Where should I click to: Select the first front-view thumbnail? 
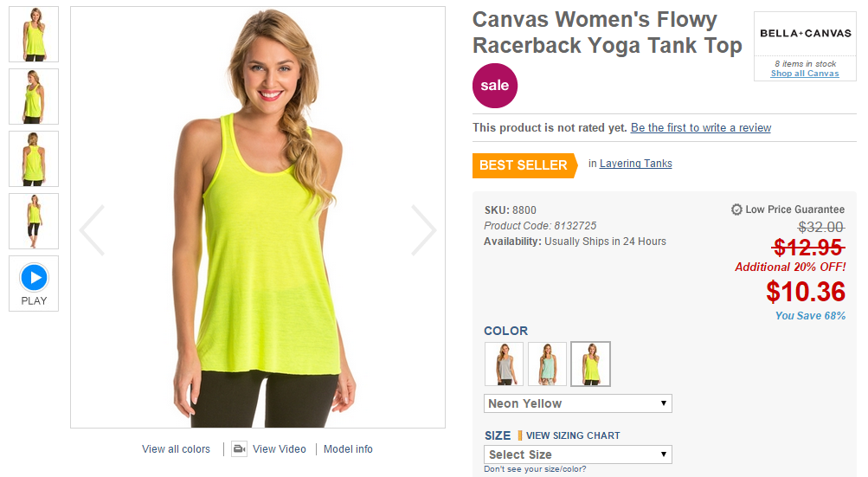(34, 35)
